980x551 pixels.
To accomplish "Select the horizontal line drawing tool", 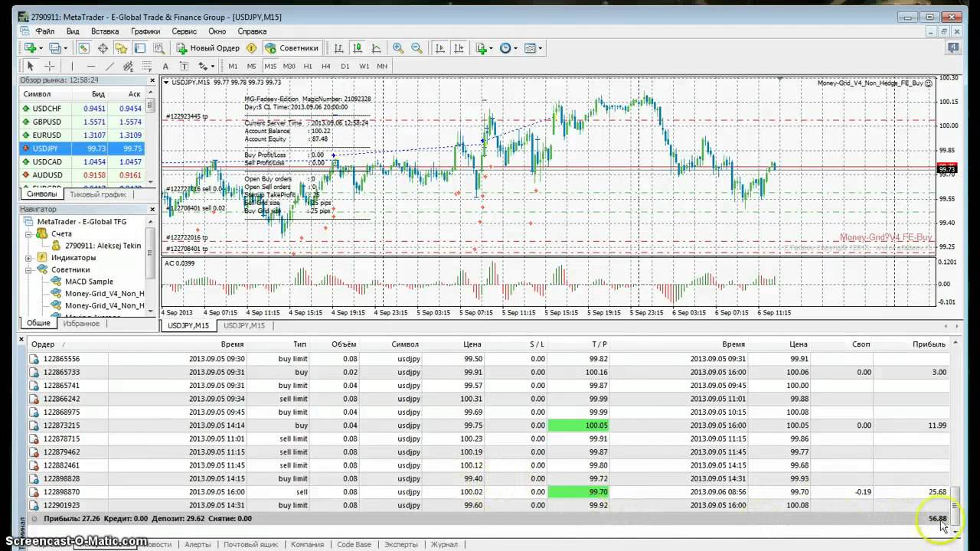I will pyautogui.click(x=90, y=66).
